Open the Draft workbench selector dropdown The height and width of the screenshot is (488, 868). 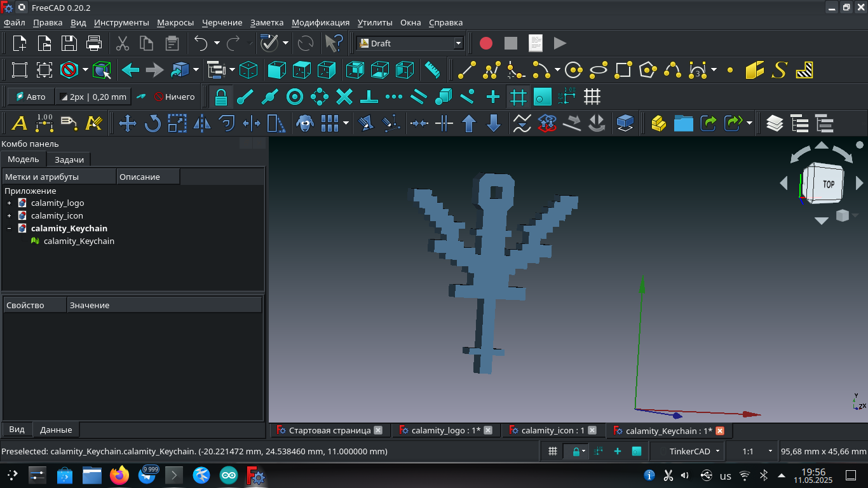(x=410, y=43)
